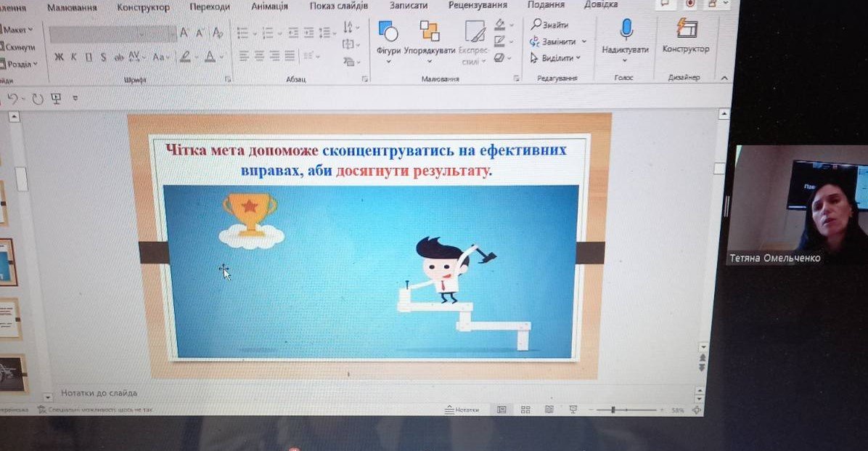868x451 pixels.
Task: Click the undo arrow in quick access toolbar
Action: [12, 98]
